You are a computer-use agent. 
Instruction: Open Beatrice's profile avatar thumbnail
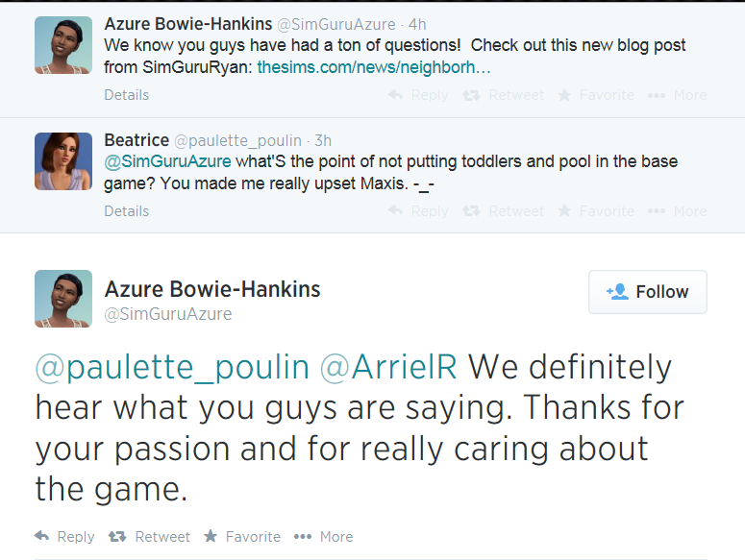[x=63, y=160]
